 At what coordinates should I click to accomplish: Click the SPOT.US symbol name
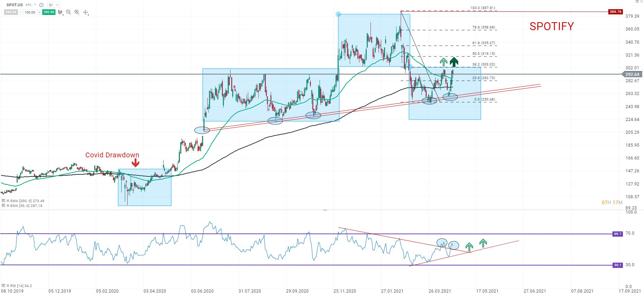click(x=15, y=5)
